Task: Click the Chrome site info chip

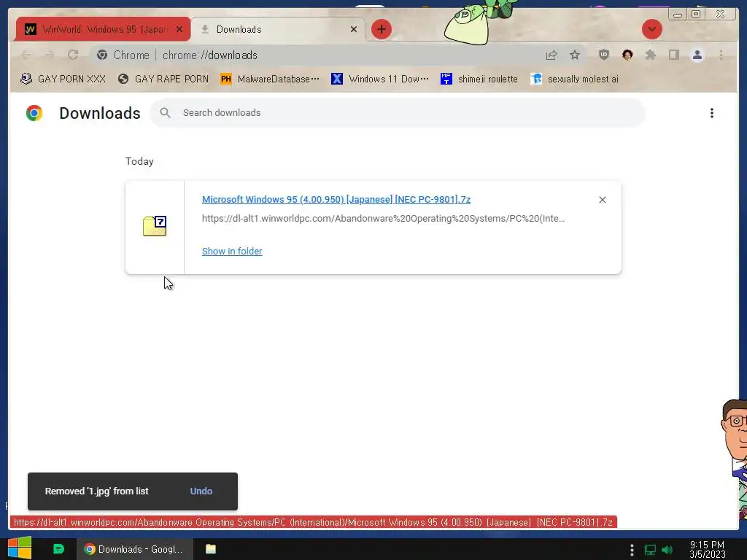Action: [x=123, y=55]
